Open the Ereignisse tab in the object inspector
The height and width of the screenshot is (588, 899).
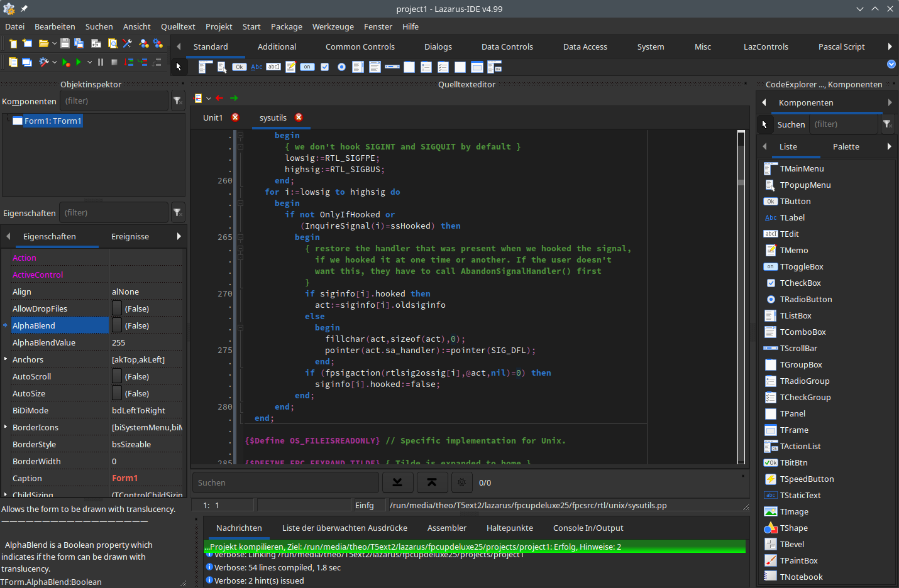(130, 236)
